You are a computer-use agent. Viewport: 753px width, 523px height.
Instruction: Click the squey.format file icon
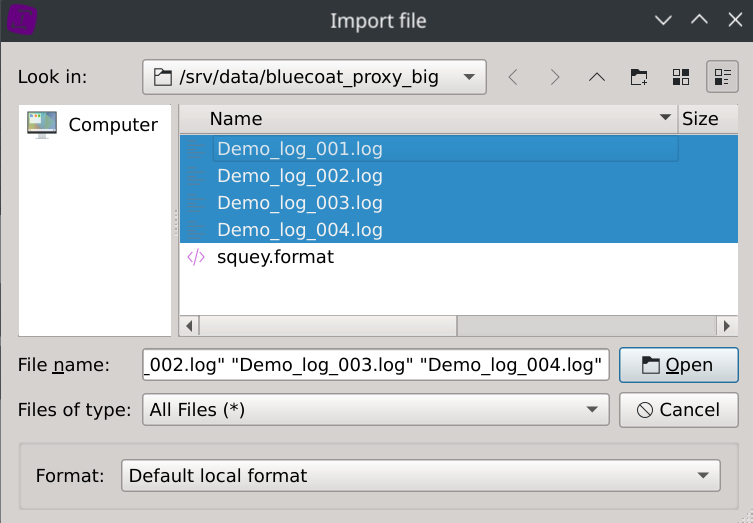pyautogui.click(x=196, y=257)
